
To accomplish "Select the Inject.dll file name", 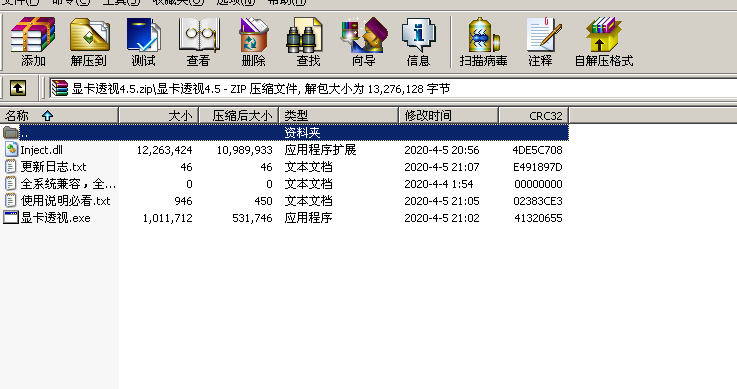I will [x=41, y=150].
